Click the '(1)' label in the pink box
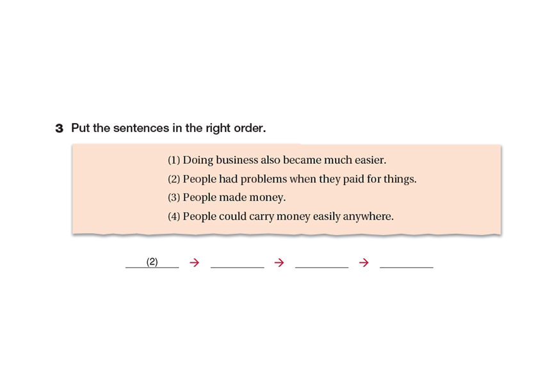 [x=174, y=160]
